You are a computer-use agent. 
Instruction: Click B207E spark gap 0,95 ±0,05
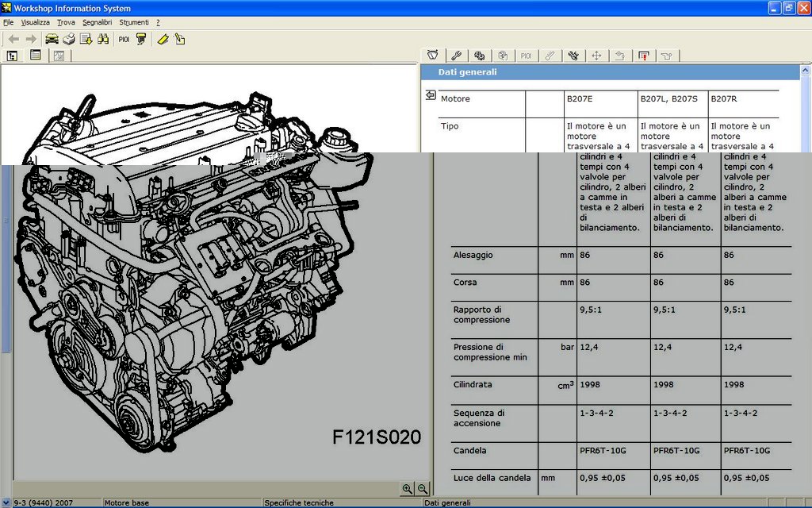coord(603,478)
